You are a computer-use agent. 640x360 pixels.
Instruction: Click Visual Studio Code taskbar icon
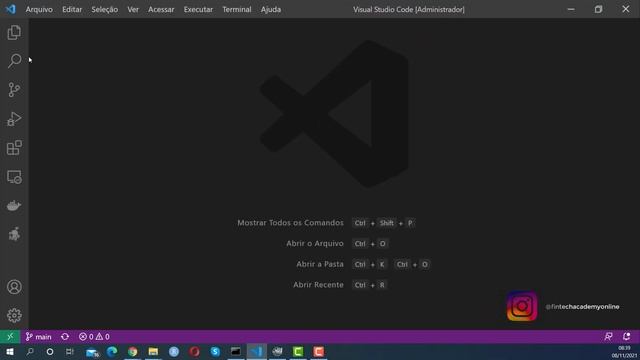point(257,351)
